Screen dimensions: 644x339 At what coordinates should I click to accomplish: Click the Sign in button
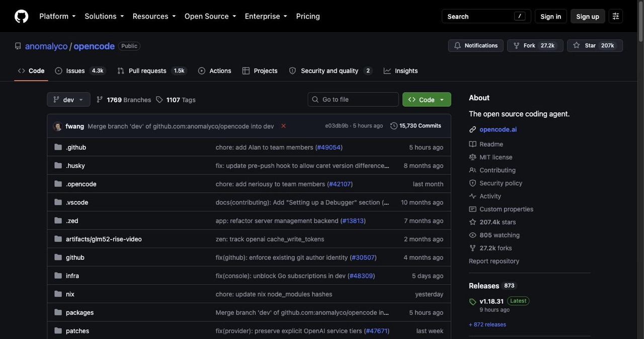(x=550, y=16)
